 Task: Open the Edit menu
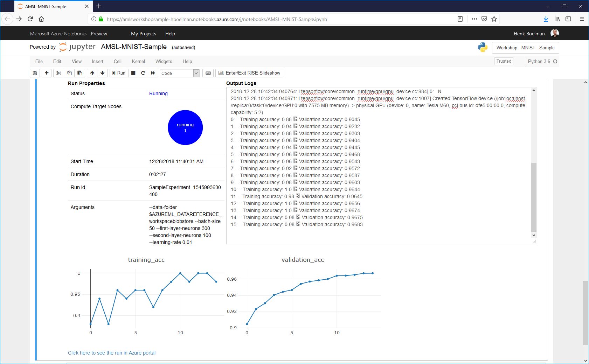click(x=57, y=61)
